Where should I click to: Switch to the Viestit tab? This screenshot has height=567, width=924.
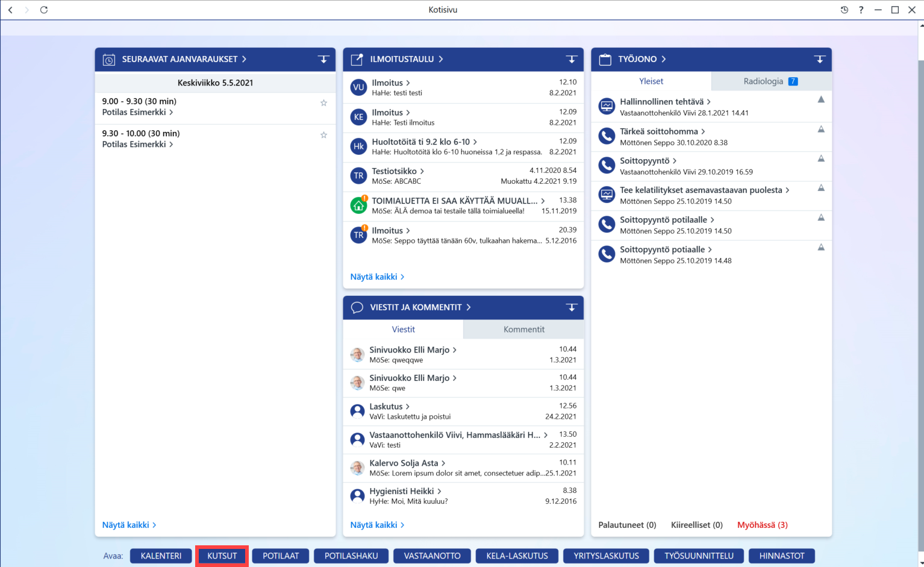[403, 330]
